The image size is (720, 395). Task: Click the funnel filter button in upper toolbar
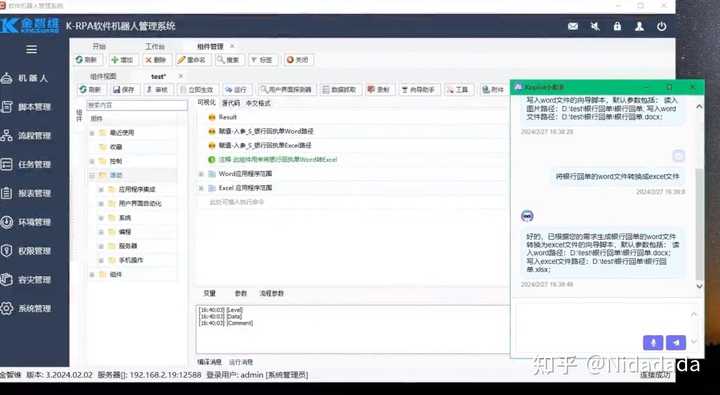point(262,60)
